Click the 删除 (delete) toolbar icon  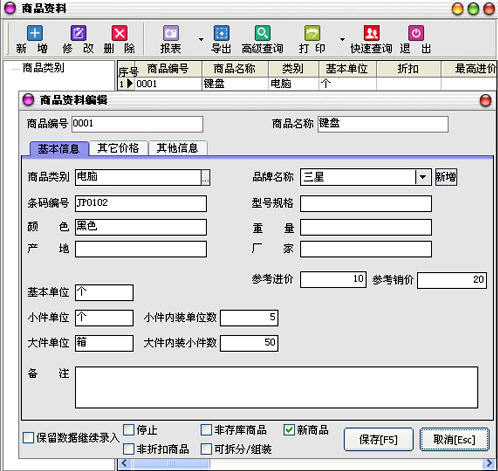pyautogui.click(x=120, y=33)
